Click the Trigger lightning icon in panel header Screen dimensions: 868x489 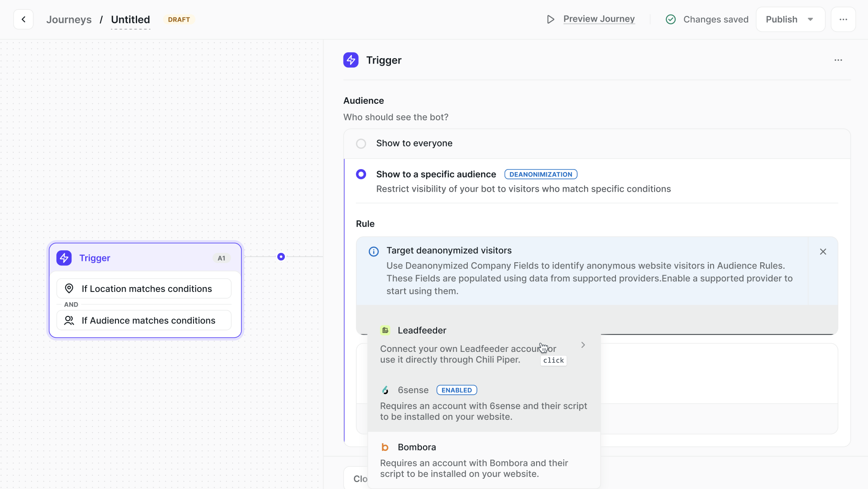(351, 60)
